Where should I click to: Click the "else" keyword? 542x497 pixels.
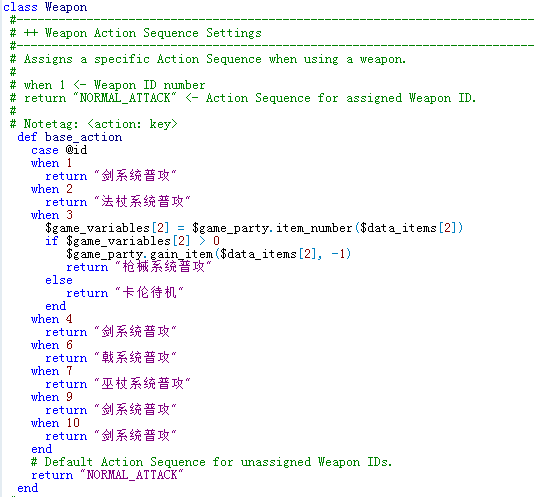59,280
